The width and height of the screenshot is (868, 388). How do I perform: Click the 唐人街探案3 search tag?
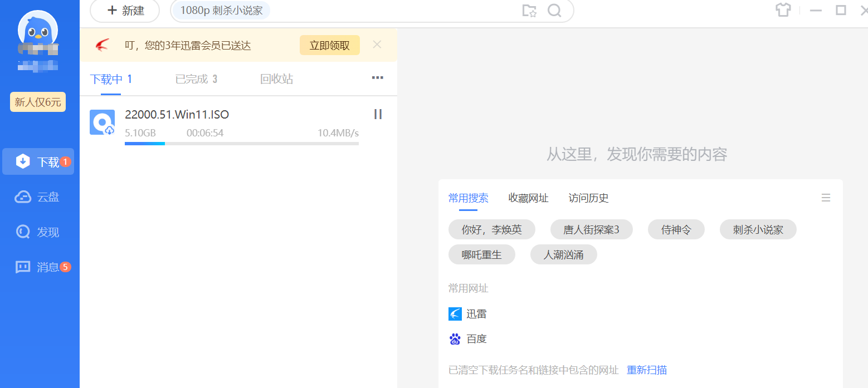click(x=591, y=230)
